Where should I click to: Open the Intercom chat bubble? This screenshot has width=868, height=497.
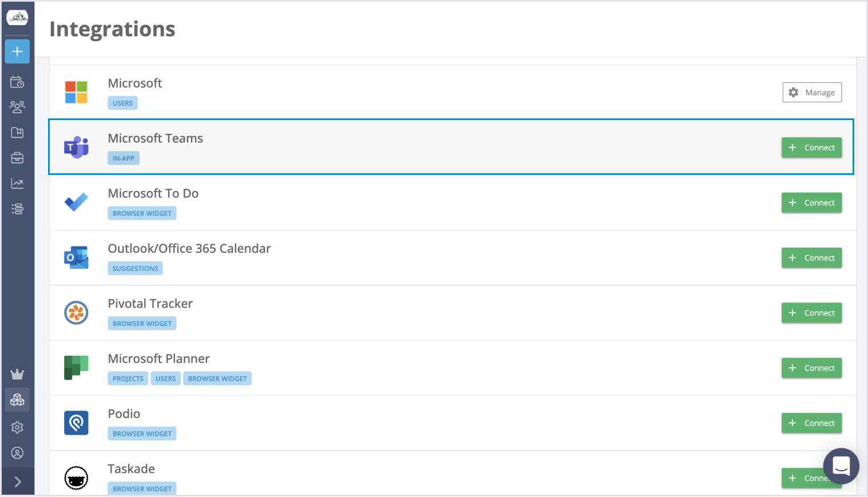841,466
